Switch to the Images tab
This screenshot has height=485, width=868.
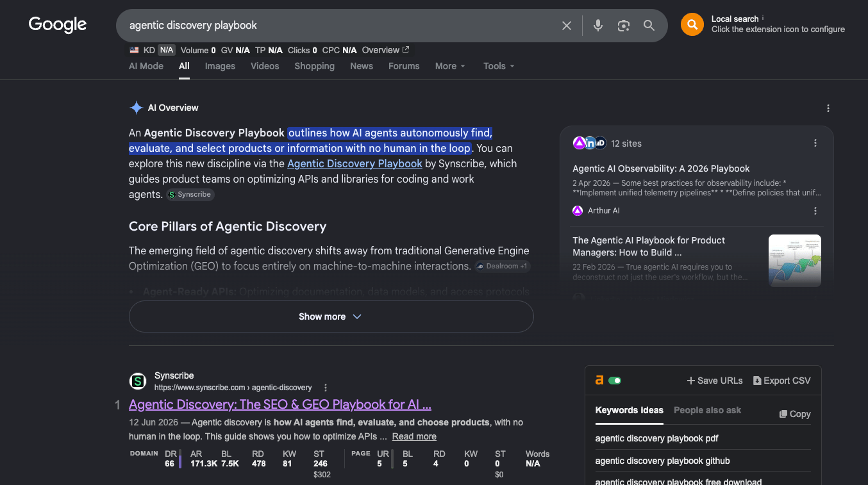[x=220, y=66]
